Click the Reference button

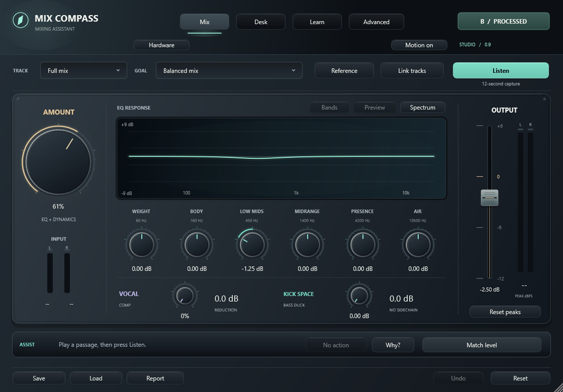point(344,70)
